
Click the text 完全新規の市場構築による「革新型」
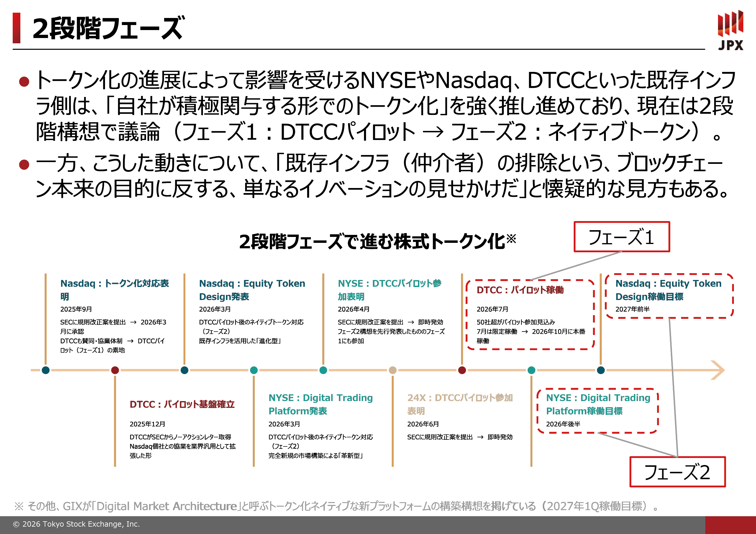[316, 456]
